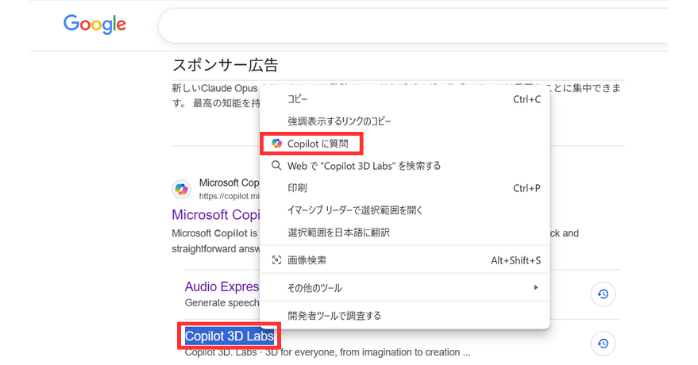The height and width of the screenshot is (365, 698).
Task: Click the https://copilot.mi... result URL
Action: (x=229, y=196)
